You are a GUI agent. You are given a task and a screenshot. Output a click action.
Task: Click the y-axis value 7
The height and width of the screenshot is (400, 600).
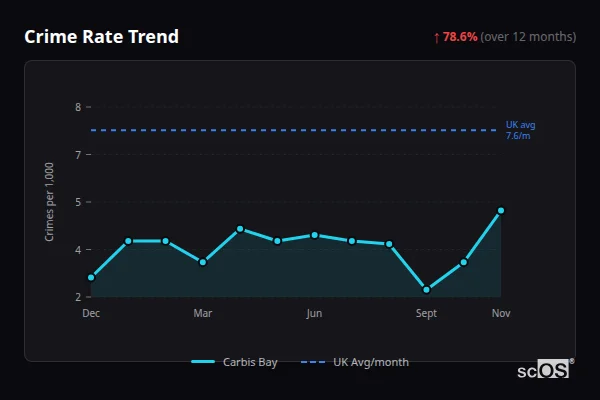[78, 155]
